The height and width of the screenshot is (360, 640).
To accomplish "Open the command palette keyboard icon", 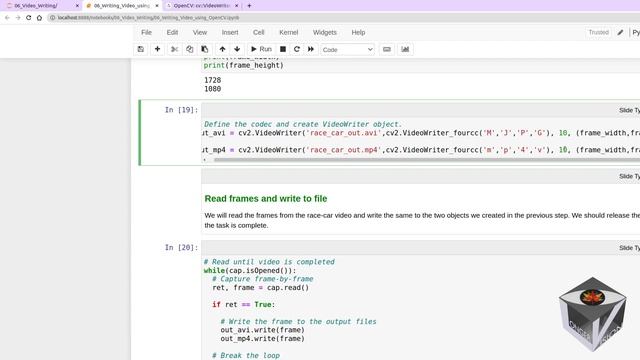I will pyautogui.click(x=387, y=49).
